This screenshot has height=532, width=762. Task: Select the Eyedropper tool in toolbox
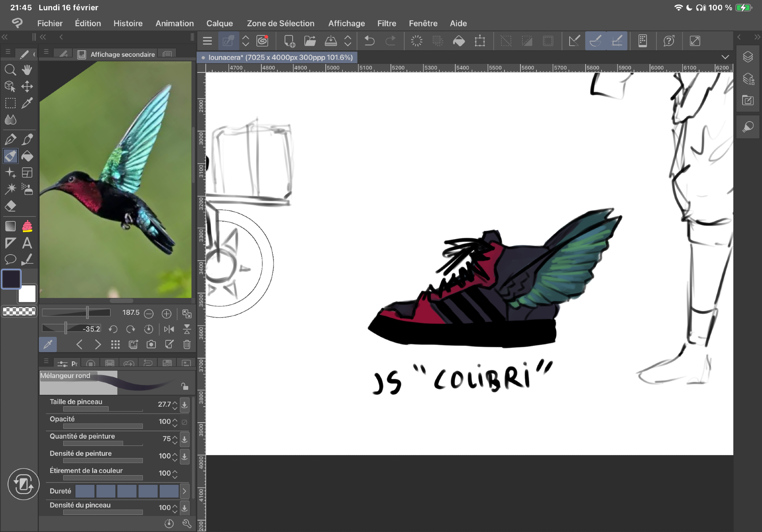point(27,103)
